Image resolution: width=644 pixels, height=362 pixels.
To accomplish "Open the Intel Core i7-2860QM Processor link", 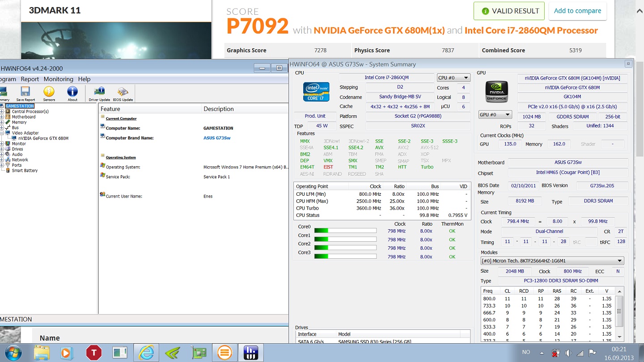I will coord(531,30).
